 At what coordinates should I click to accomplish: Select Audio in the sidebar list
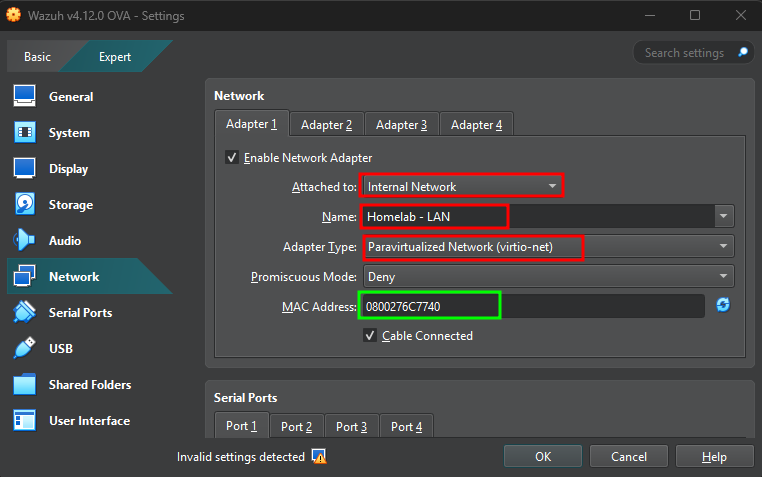coord(90,240)
